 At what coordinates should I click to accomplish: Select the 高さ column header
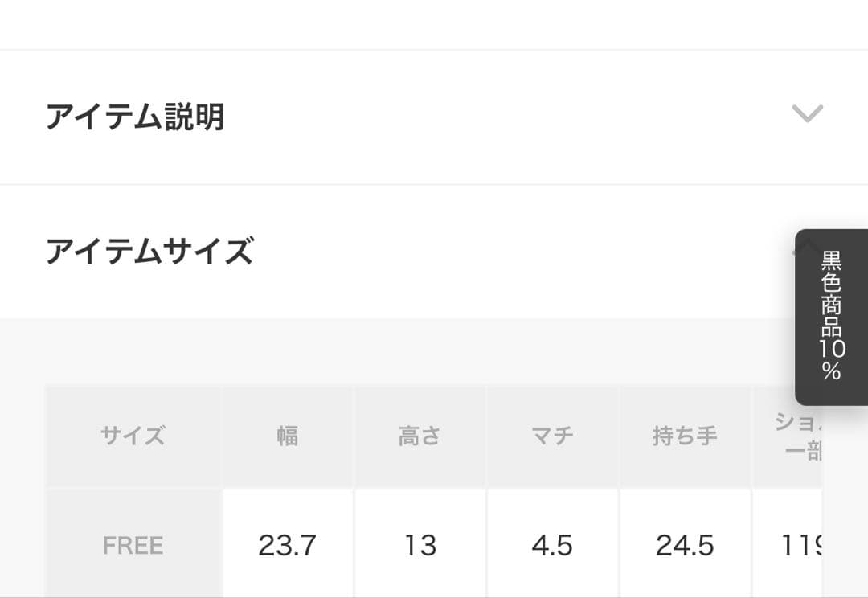(x=420, y=436)
